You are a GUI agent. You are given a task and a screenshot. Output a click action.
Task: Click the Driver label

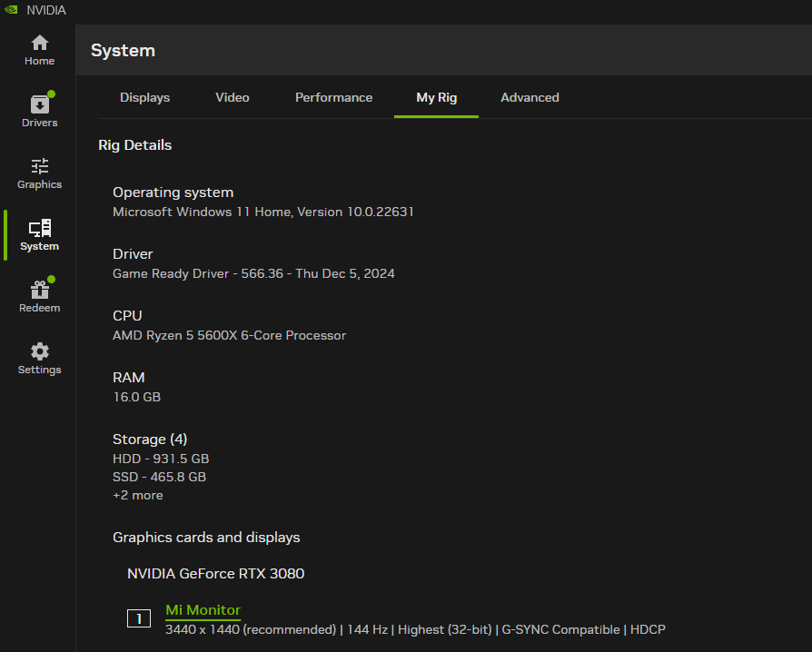tap(133, 253)
